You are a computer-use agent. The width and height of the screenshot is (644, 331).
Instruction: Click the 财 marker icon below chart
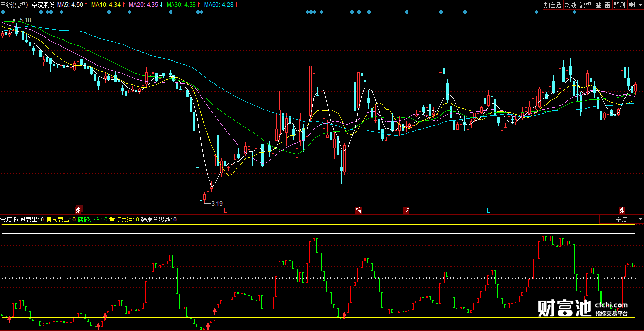click(x=406, y=210)
